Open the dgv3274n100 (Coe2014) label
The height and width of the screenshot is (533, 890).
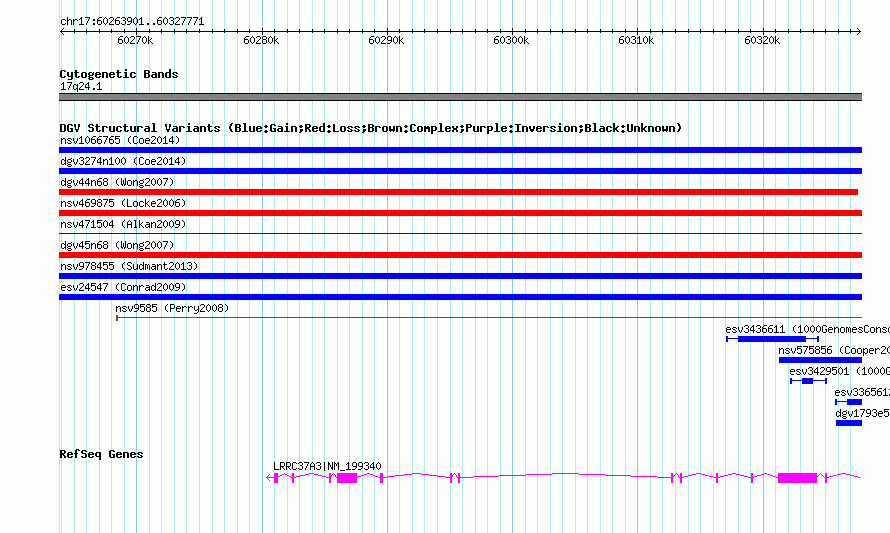[123, 161]
